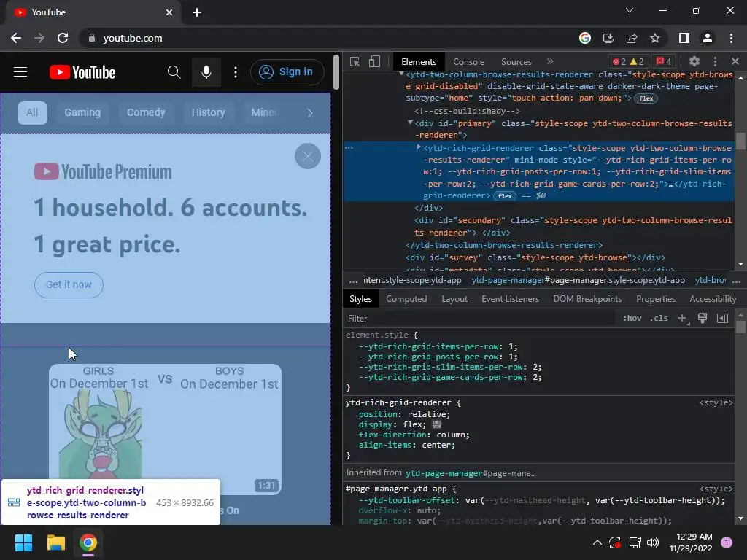
Task: Select the All category chip
Action: click(x=32, y=113)
